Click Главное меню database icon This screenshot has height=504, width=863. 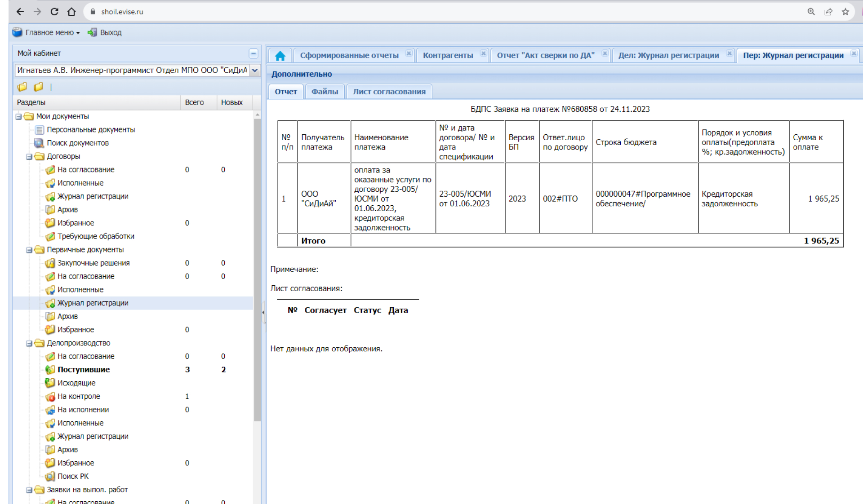[17, 32]
